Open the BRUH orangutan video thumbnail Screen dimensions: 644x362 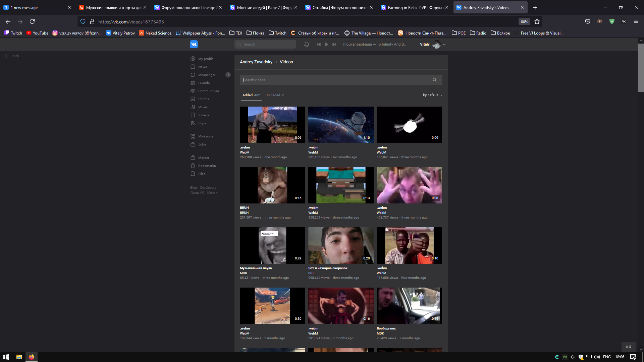[x=272, y=185]
